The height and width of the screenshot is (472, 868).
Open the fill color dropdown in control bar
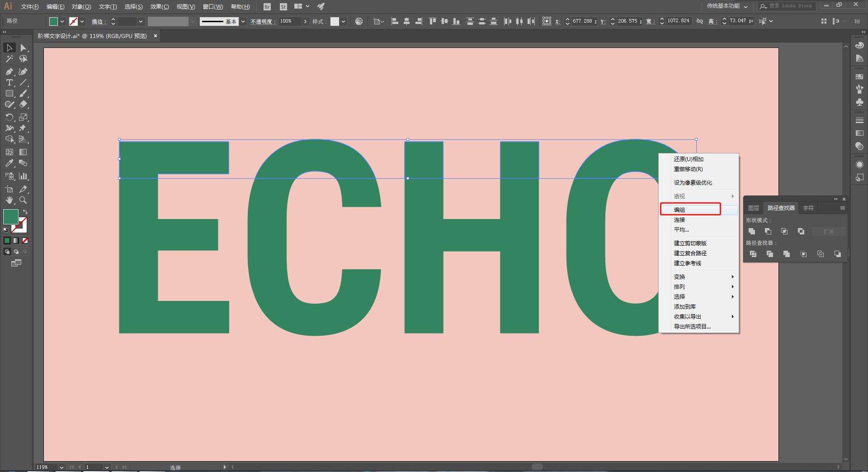pyautogui.click(x=62, y=21)
